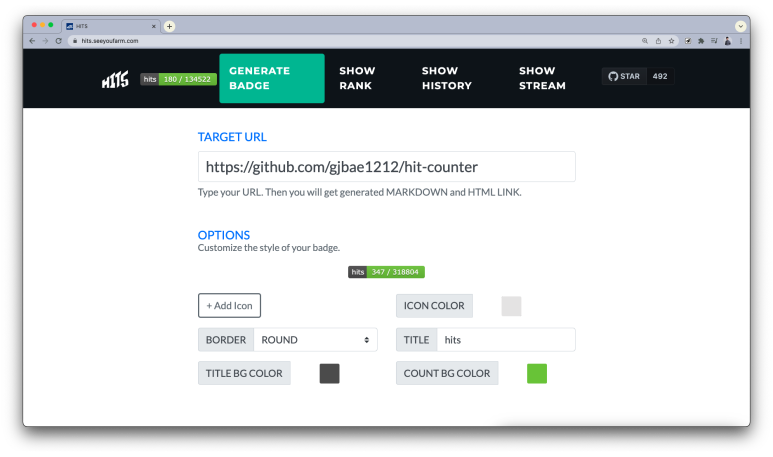
Task: Open the Generate Badge page
Action: click(x=272, y=78)
